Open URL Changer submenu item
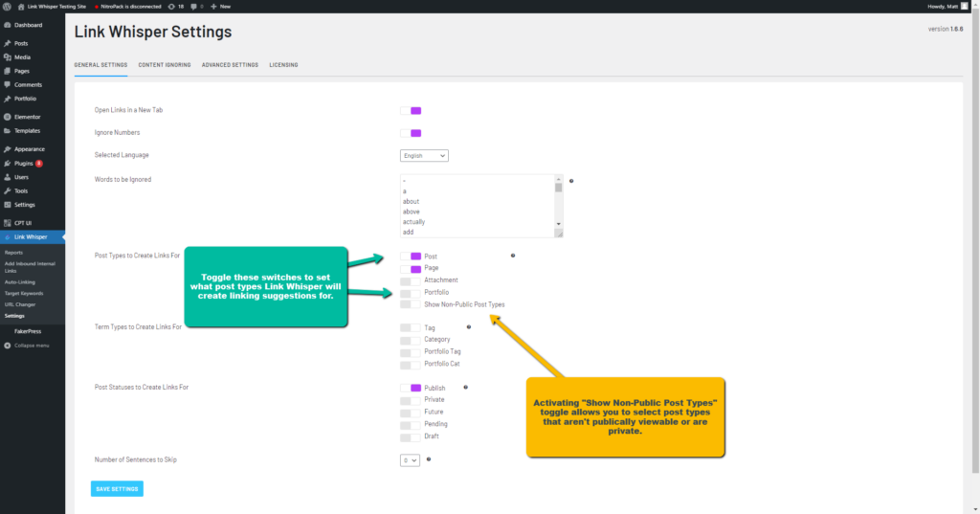 pos(20,304)
